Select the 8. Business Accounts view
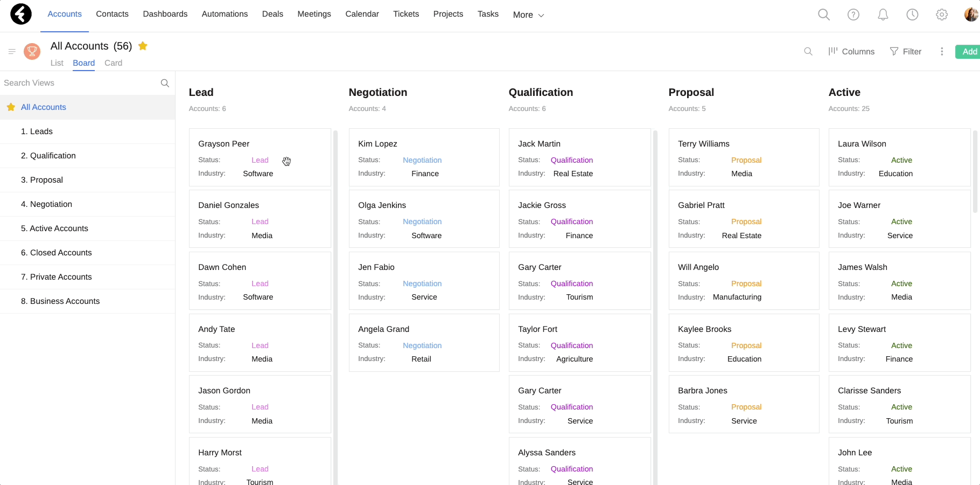This screenshot has height=485, width=980. (x=87, y=301)
